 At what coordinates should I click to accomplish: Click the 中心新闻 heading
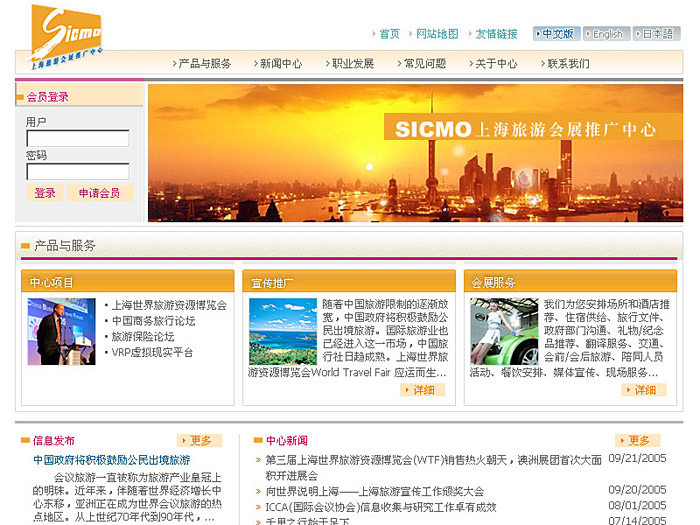[x=287, y=441]
